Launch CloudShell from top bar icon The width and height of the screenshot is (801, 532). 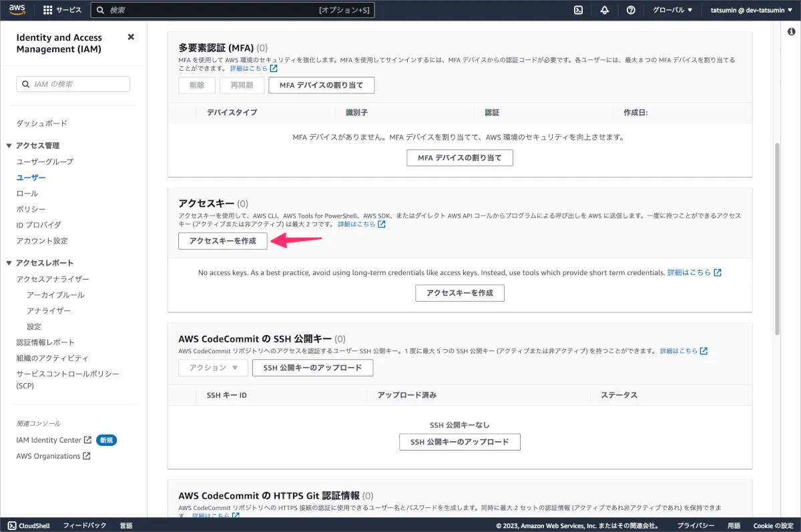(579, 10)
